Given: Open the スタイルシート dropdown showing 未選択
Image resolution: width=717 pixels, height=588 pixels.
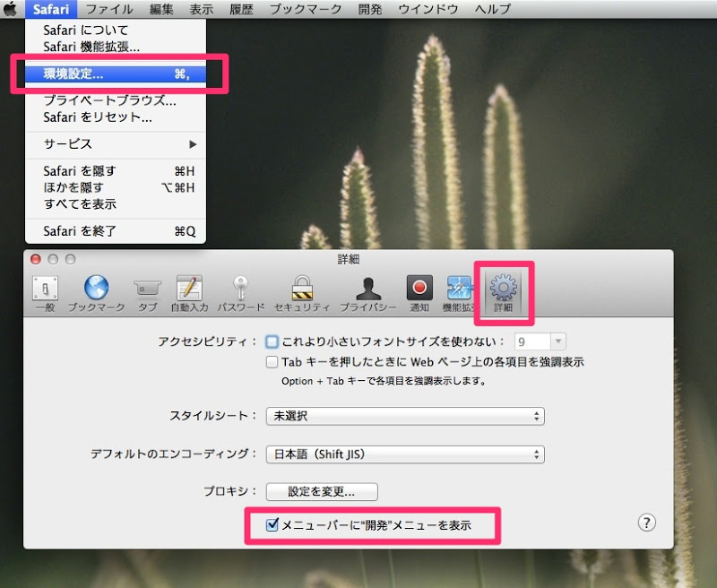Looking at the screenshot, I should point(405,416).
